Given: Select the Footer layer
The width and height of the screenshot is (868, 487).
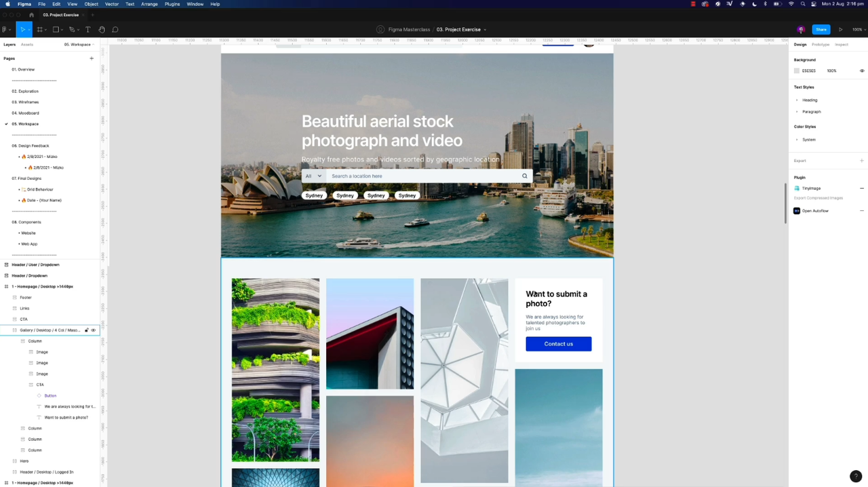Looking at the screenshot, I should (26, 297).
